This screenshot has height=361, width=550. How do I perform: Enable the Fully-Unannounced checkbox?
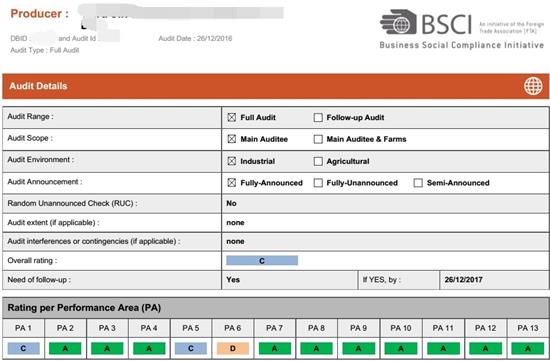coord(318,183)
